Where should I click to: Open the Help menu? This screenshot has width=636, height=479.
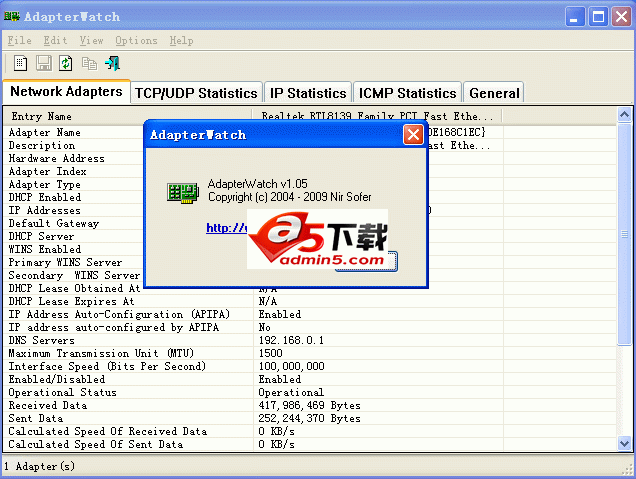pos(181,41)
